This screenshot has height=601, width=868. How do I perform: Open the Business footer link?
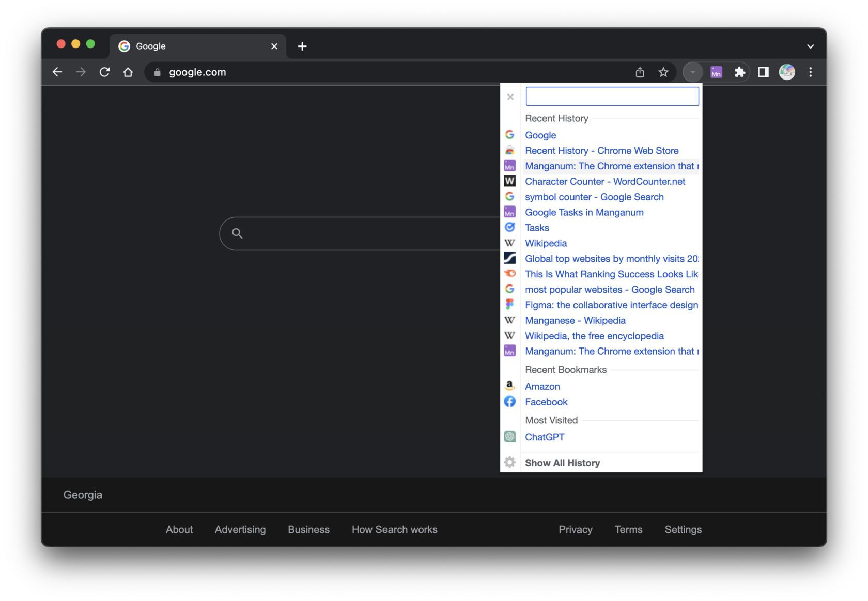tap(308, 530)
